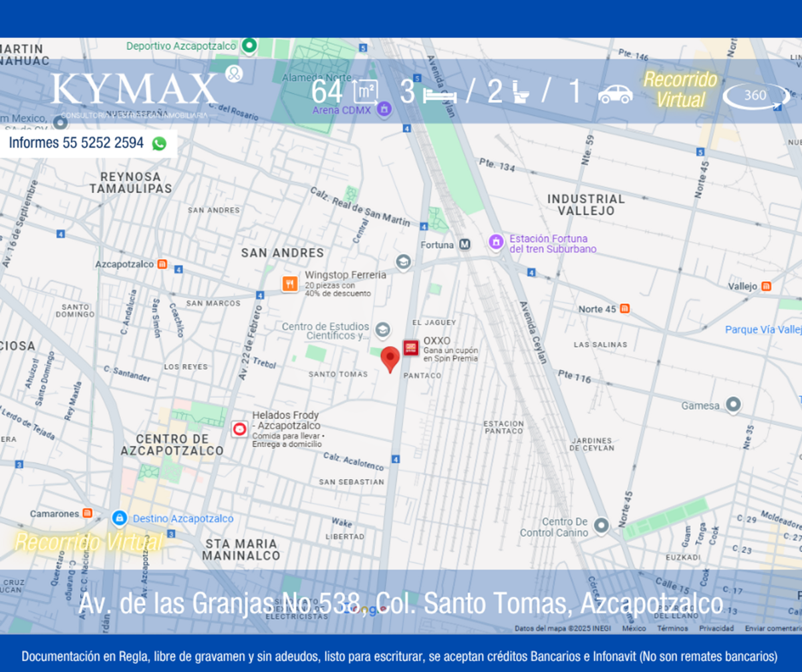Select the Centro De Control Canino marker
This screenshot has height=672, width=802.
pos(601,525)
